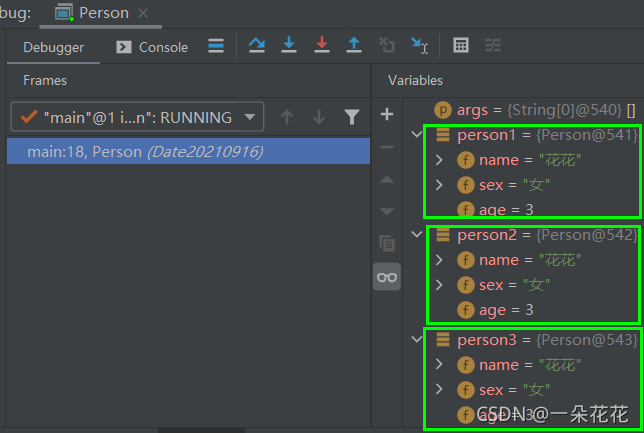644x433 pixels.
Task: Select the main:18, Person stack frame
Action: click(x=189, y=152)
